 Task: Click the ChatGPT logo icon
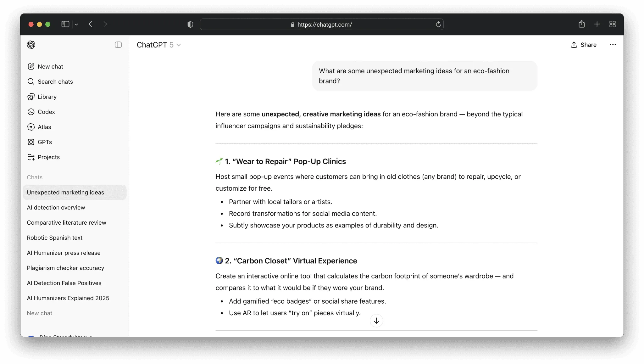(31, 45)
